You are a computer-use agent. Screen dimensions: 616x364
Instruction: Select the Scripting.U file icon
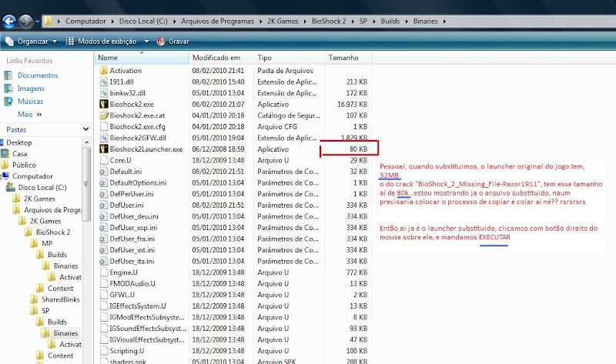click(x=104, y=351)
